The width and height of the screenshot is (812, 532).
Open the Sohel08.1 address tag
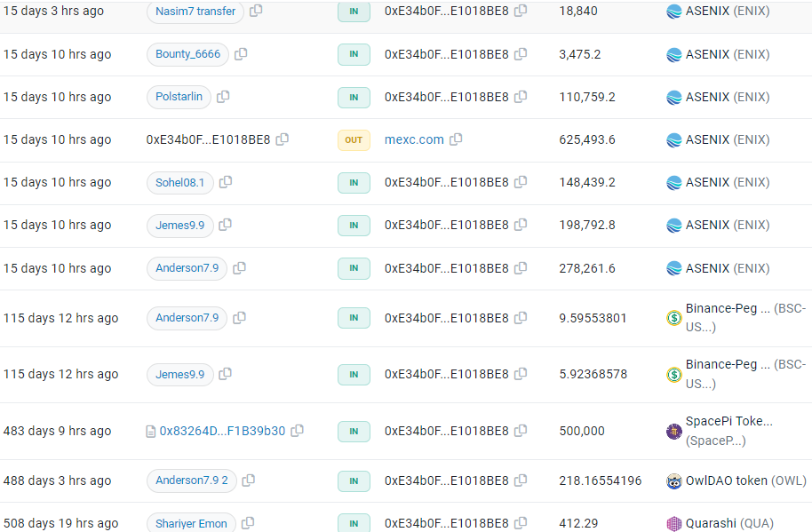coord(179,183)
